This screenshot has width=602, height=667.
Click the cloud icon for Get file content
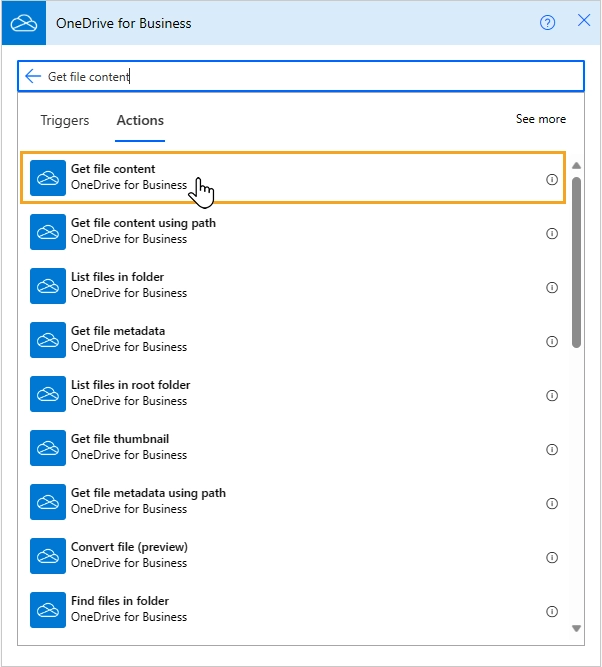48,178
